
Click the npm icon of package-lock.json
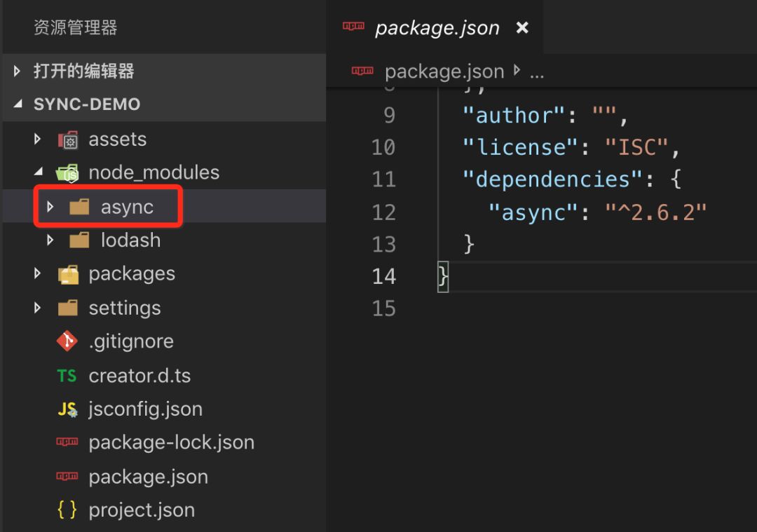pos(67,442)
